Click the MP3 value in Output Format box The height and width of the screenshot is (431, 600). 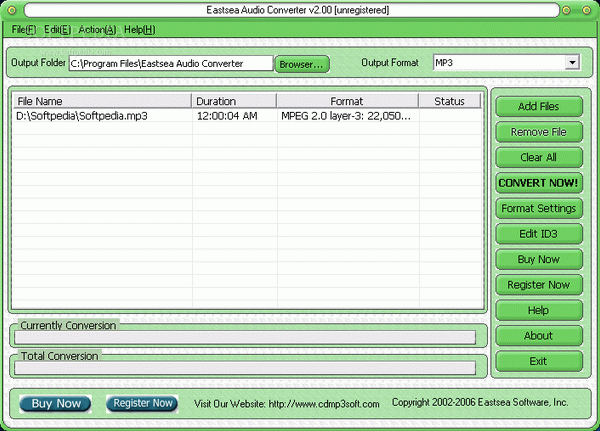click(444, 62)
